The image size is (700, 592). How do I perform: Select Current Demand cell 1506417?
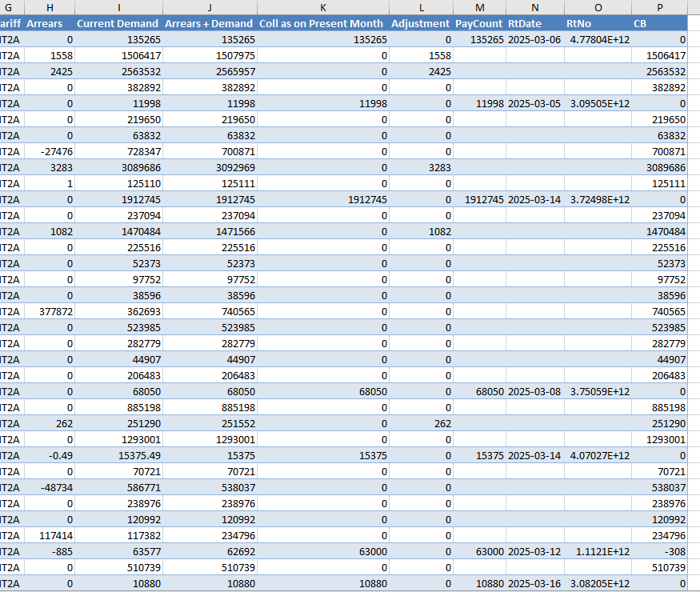[118, 56]
